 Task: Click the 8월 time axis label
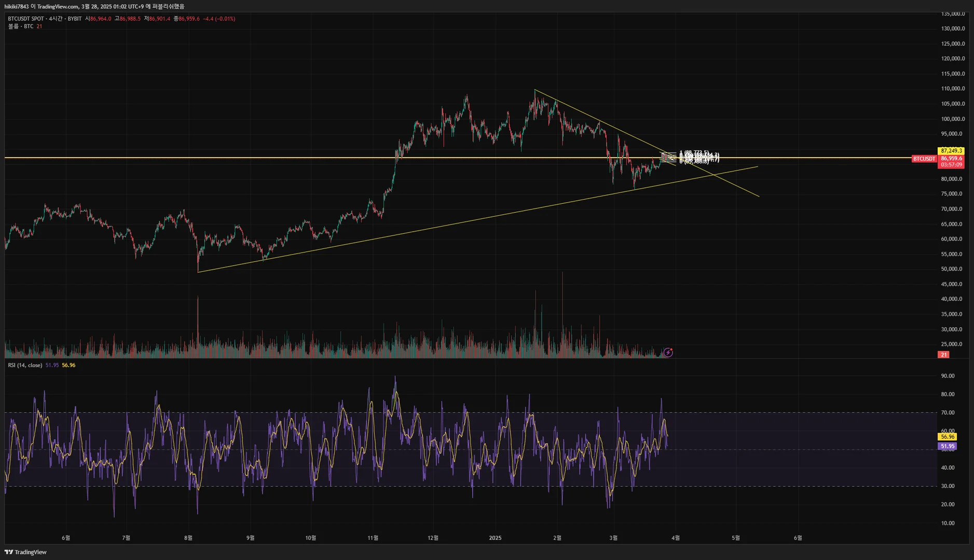[x=188, y=538]
